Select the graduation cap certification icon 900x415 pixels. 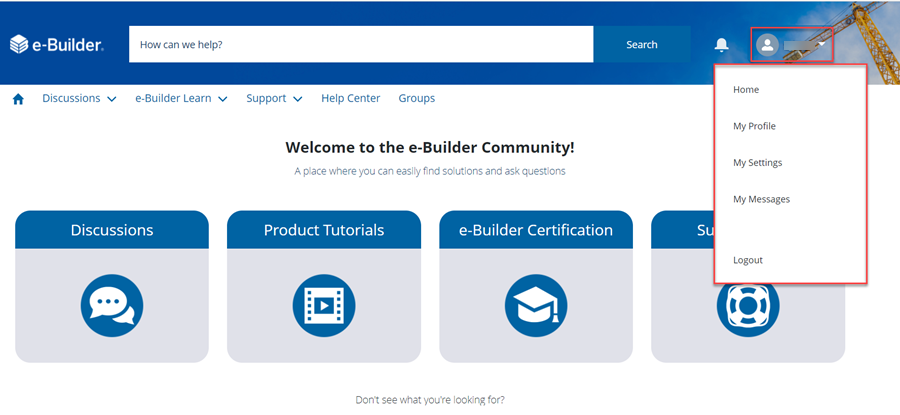(536, 305)
